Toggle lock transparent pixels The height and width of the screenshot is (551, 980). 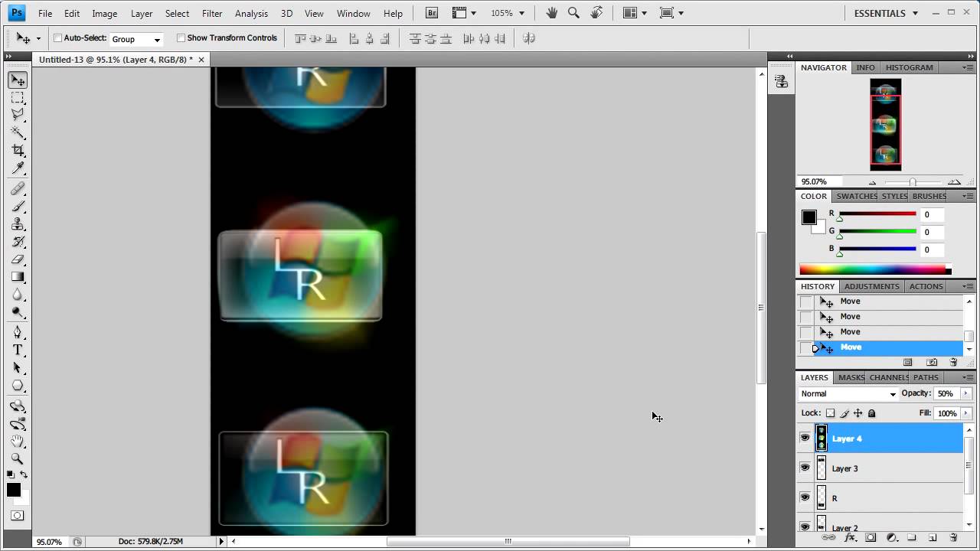click(x=830, y=413)
